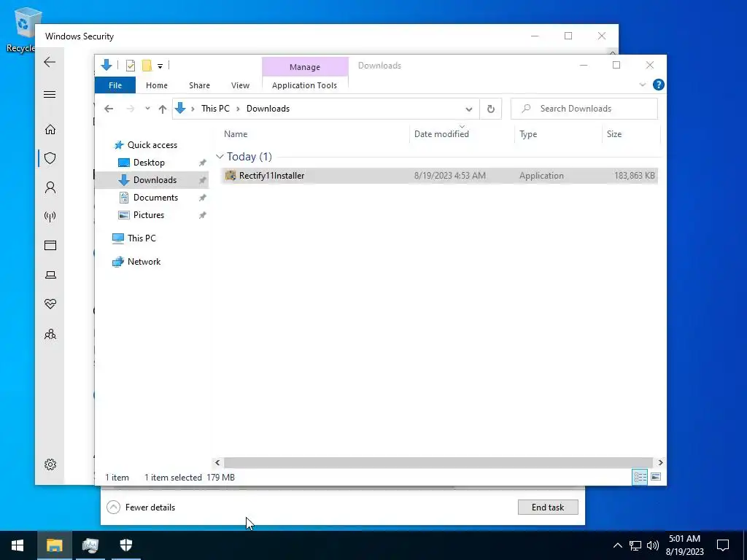Click This PC in address breadcrumb

(x=215, y=109)
